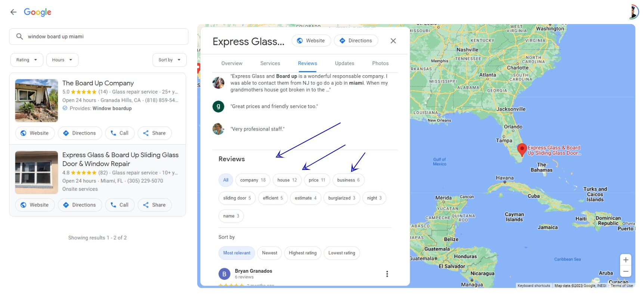
Task: Focus the 'window board up miami' search box
Action: 99,37
